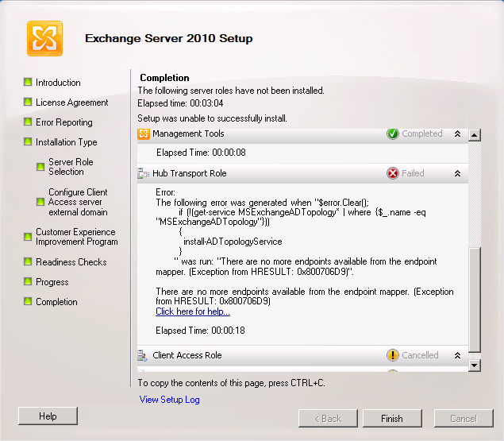Click the 'Elapsed Time: 00:00:18' text
Image resolution: width=504 pixels, height=441 pixels.
(x=201, y=331)
